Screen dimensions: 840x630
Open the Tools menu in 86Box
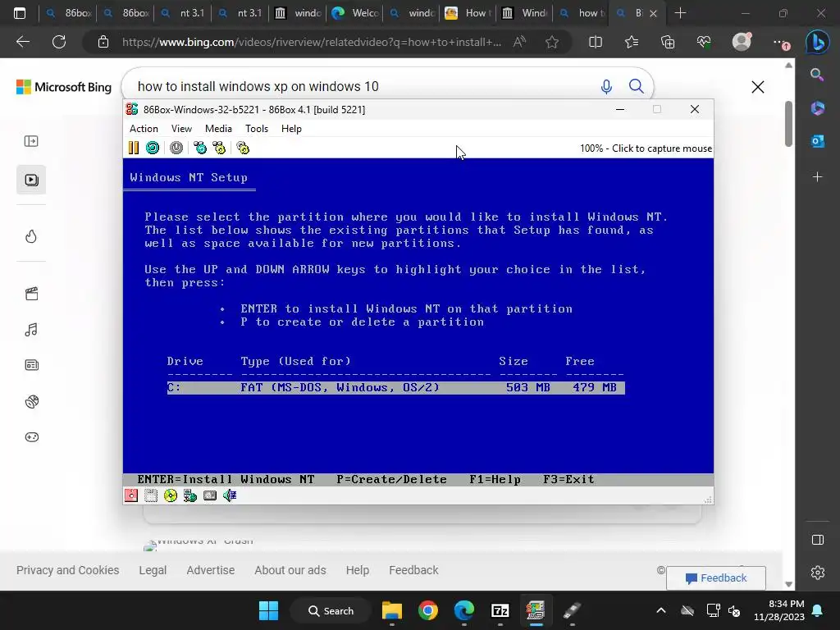257,129
